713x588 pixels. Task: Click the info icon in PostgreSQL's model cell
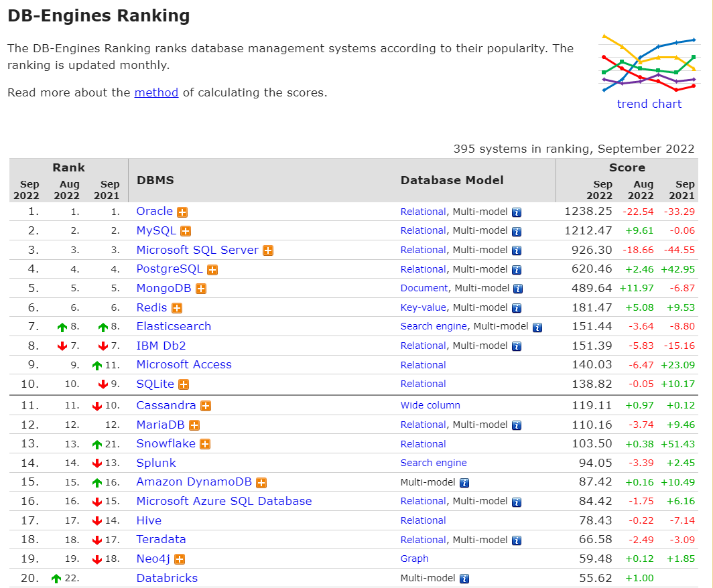[x=517, y=270]
